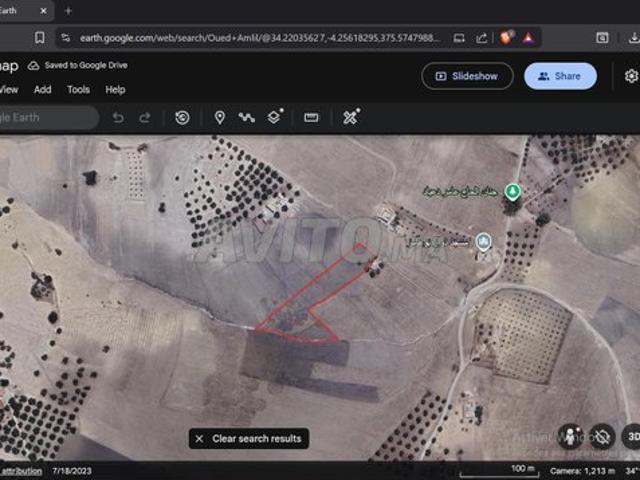Open the map layers icon
This screenshot has height=480, width=640.
(274, 117)
